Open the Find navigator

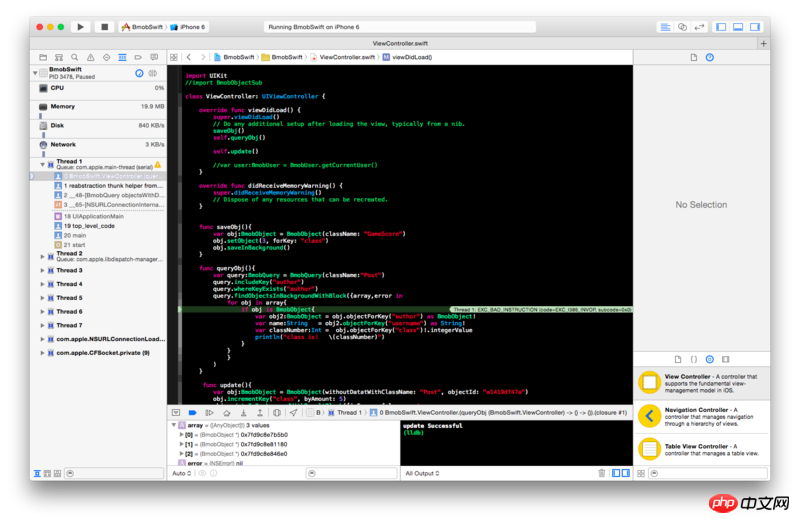74,58
